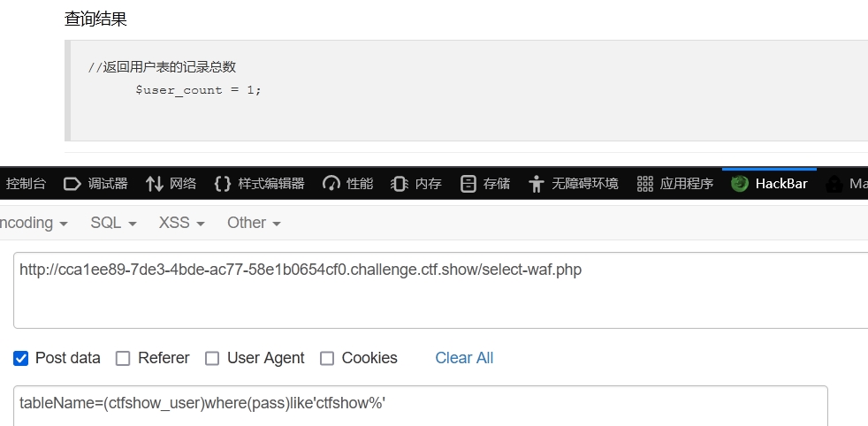The height and width of the screenshot is (426, 868).
Task: Expand the Other dropdown menu
Action: pyautogui.click(x=254, y=223)
